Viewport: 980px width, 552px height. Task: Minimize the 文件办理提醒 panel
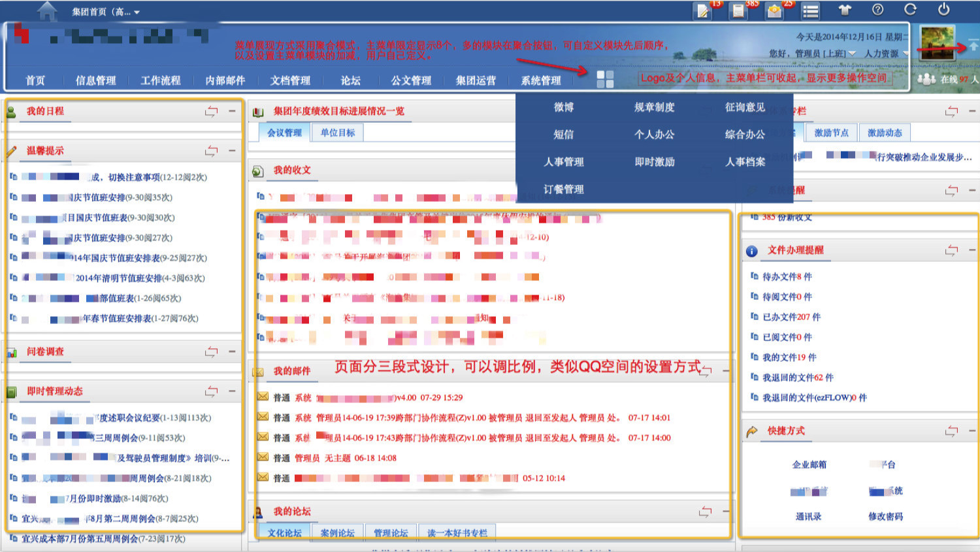tap(972, 250)
